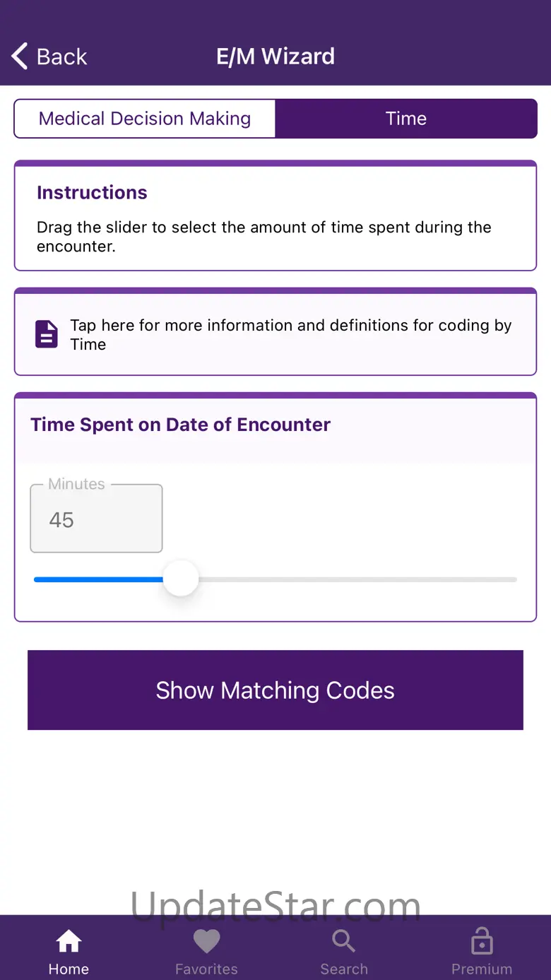Tap Time Spent on Date of Encounter header
This screenshot has height=980, width=551.
(x=180, y=425)
